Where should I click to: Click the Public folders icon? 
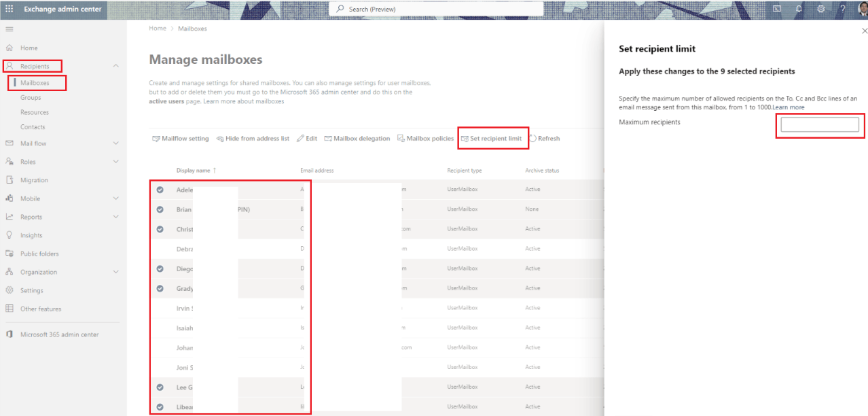pyautogui.click(x=10, y=254)
